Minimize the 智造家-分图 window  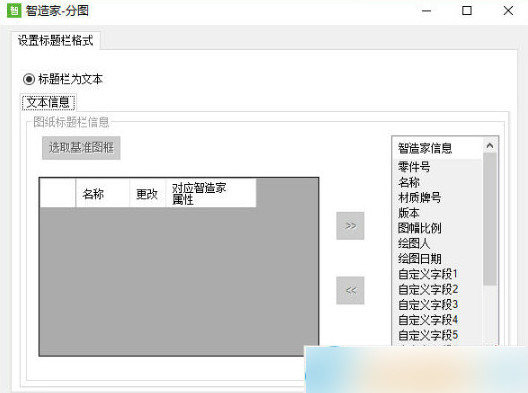tap(426, 10)
